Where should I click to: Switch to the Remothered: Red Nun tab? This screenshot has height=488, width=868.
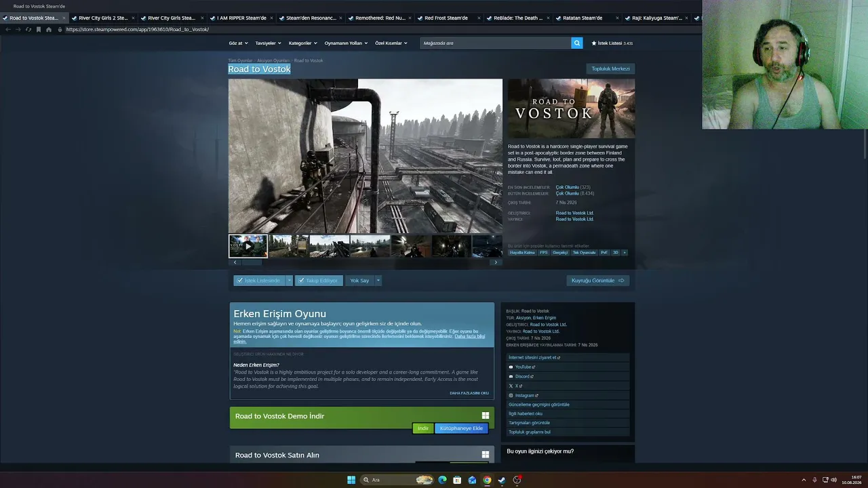pyautogui.click(x=380, y=18)
